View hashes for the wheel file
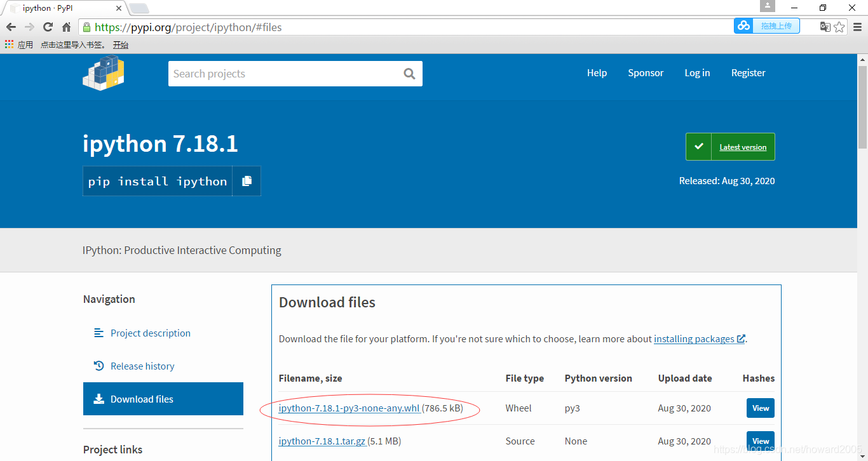This screenshot has width=868, height=461. [x=761, y=408]
